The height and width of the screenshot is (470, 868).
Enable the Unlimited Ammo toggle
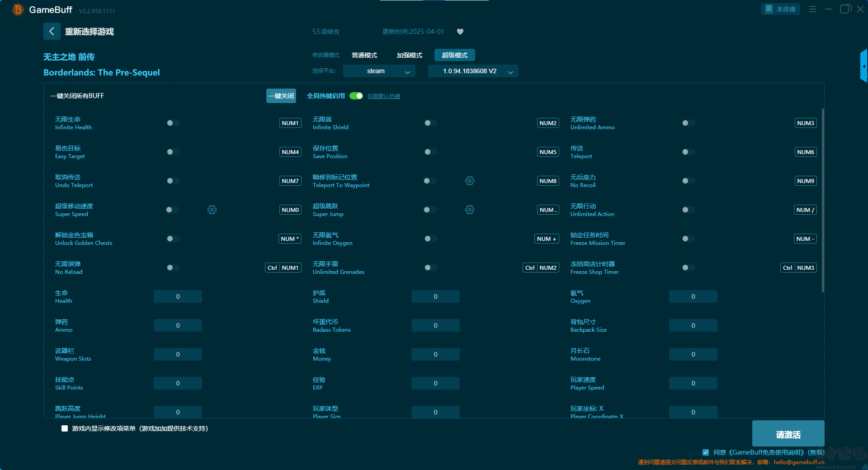click(688, 123)
